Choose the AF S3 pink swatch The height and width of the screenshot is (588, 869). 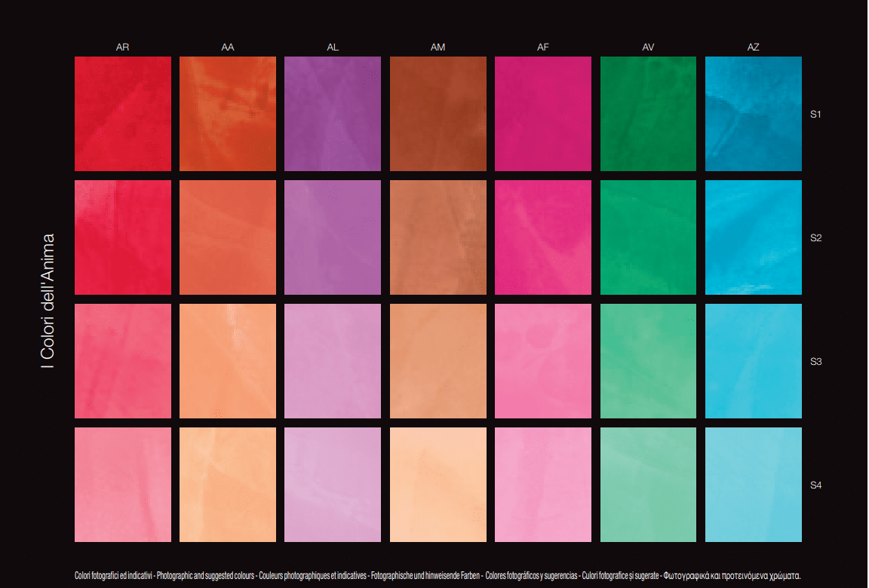click(x=542, y=361)
